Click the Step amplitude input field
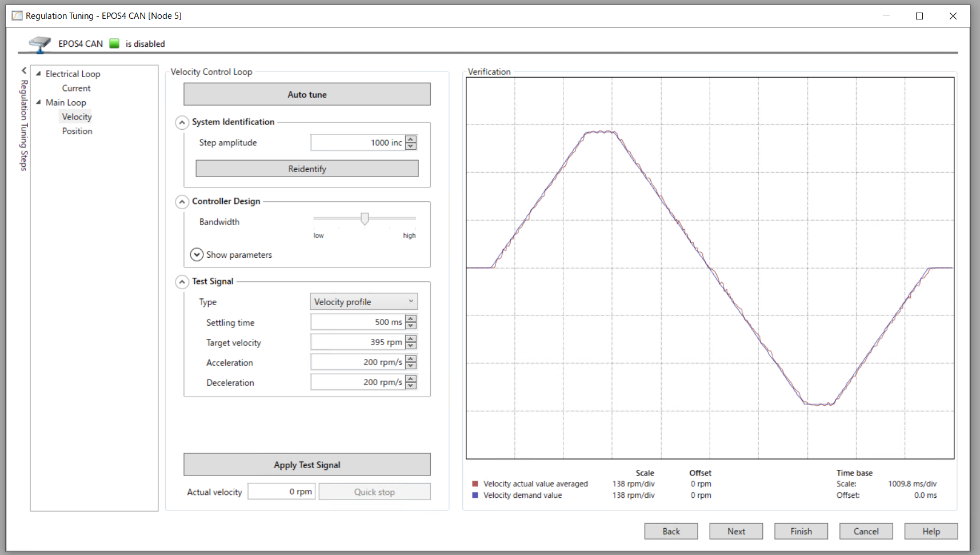Screen dimensions: 980x555 (358, 142)
